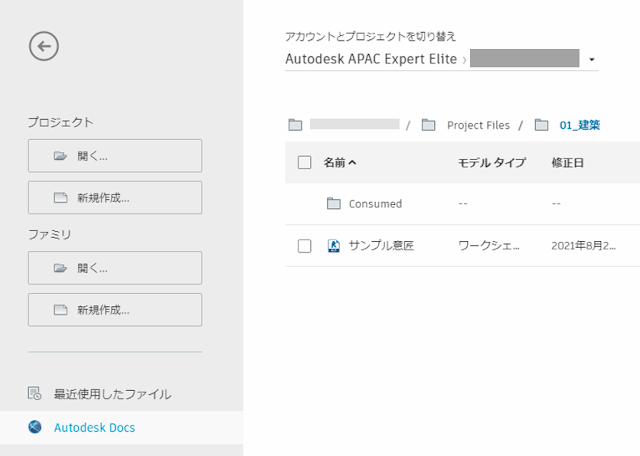Expand the account and project switcher dropdown

pos(592,60)
